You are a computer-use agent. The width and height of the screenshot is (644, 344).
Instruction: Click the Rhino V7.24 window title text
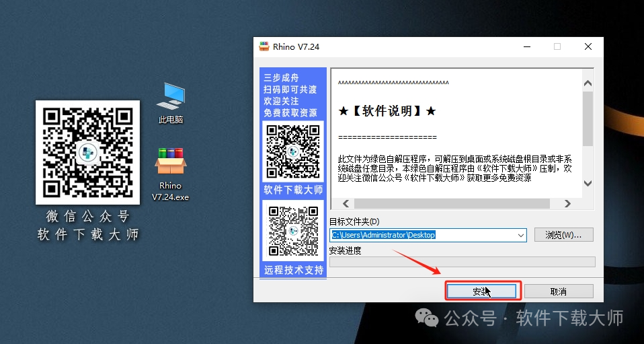[296, 46]
